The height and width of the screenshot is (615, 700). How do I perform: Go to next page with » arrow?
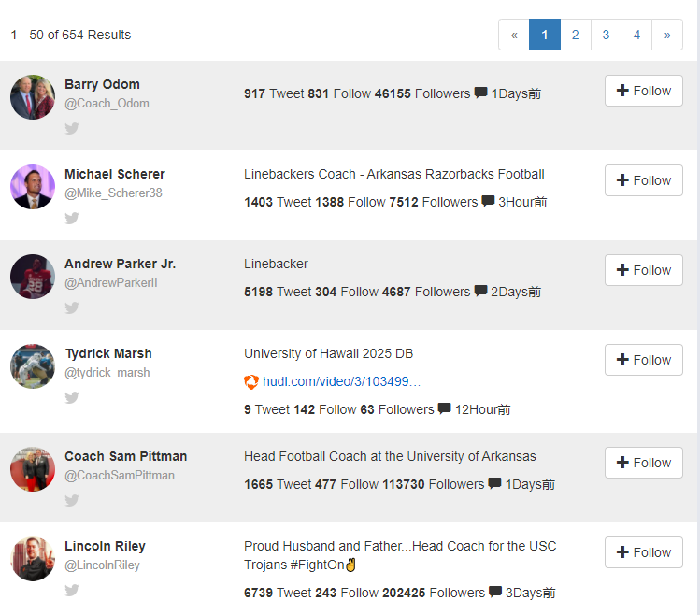[x=667, y=36]
